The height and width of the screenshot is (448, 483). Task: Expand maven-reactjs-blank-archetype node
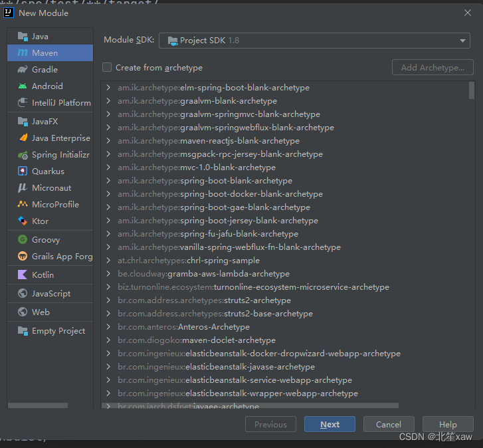[x=108, y=140]
